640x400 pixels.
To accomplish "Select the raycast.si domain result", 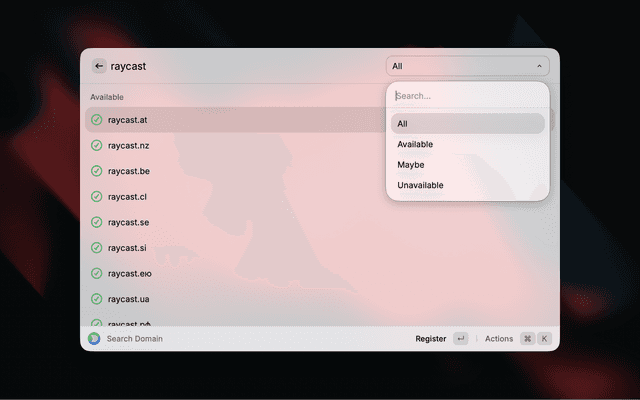I will tap(235, 248).
